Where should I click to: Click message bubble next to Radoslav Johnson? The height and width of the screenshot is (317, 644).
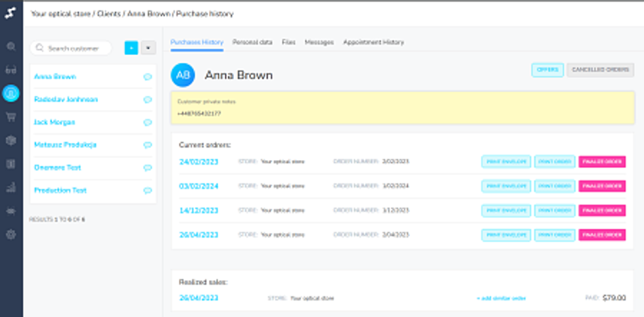pos(147,100)
